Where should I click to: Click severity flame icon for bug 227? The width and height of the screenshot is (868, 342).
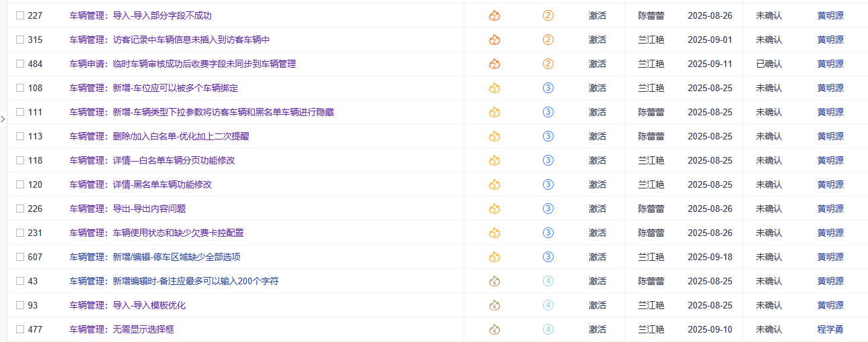pos(495,15)
